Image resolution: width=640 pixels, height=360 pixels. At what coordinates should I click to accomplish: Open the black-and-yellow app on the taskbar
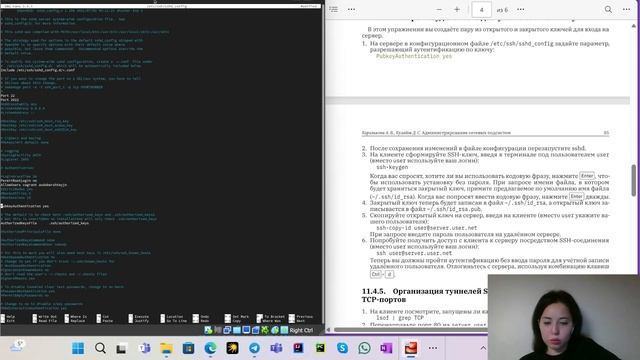232,348
